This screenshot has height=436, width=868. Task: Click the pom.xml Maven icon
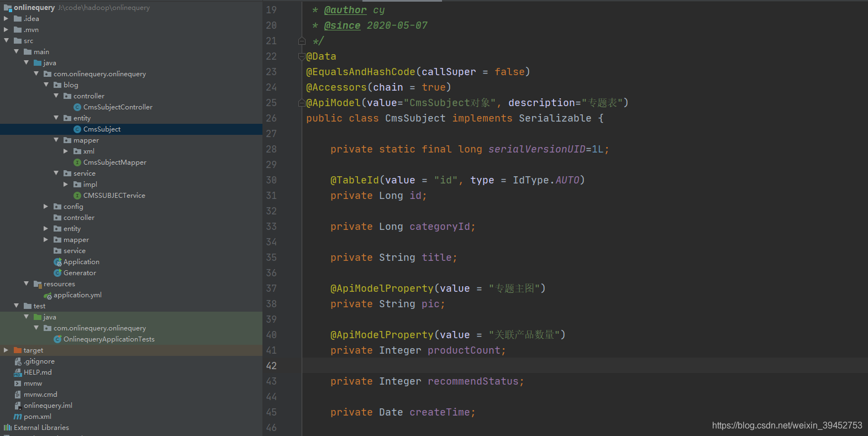18,417
